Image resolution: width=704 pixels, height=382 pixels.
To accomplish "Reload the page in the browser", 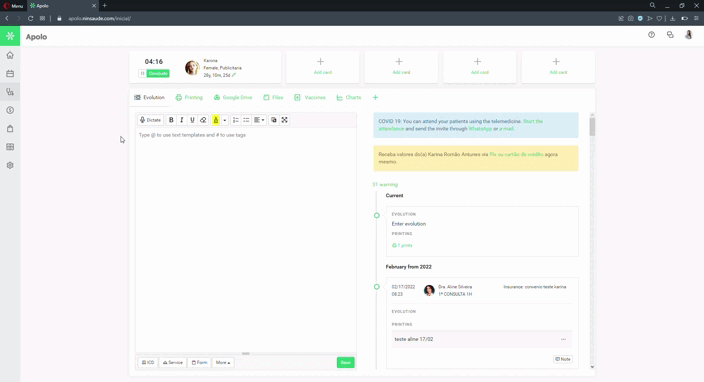I will coord(31,18).
